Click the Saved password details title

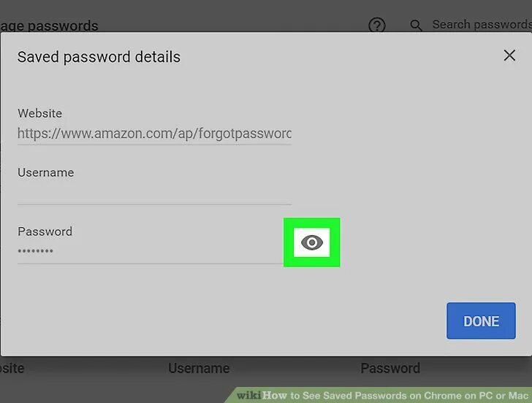point(99,57)
